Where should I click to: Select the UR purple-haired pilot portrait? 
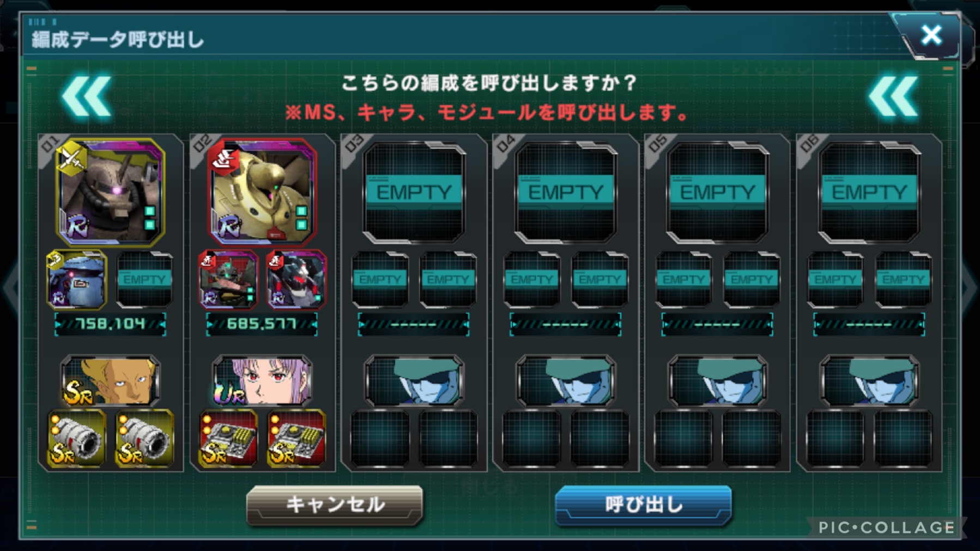[x=262, y=380]
